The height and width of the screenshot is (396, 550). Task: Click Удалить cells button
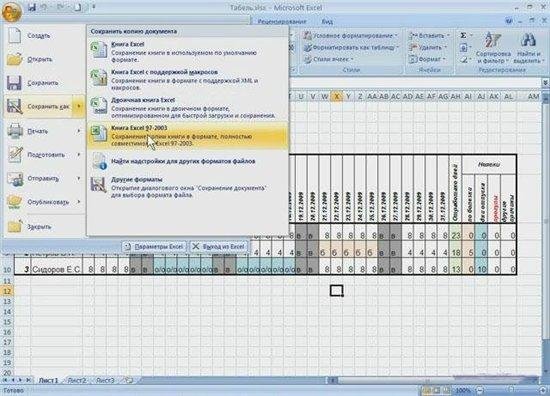(x=428, y=47)
